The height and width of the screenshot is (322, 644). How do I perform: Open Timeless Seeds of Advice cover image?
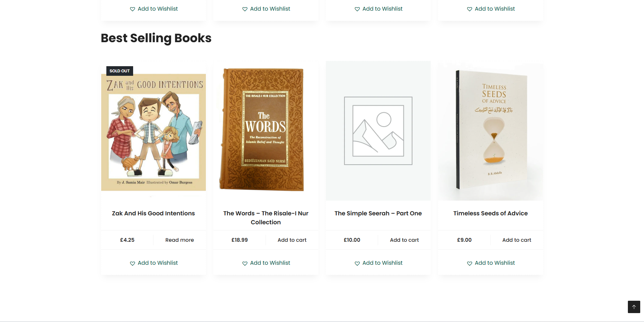491,131
